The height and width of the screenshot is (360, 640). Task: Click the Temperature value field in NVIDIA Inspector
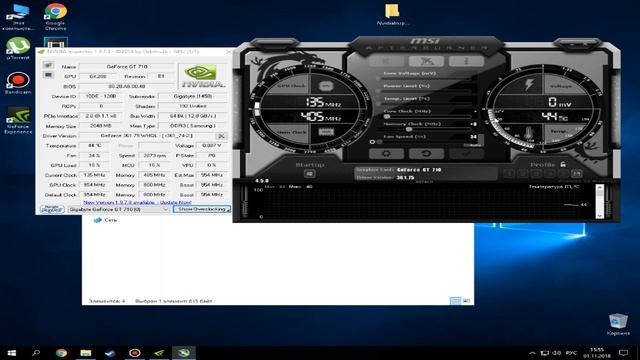(94, 146)
